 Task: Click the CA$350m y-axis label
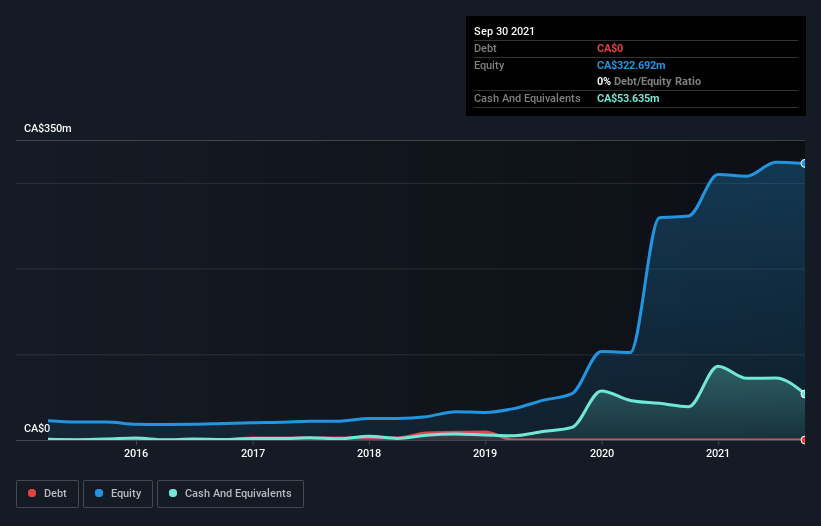point(48,128)
